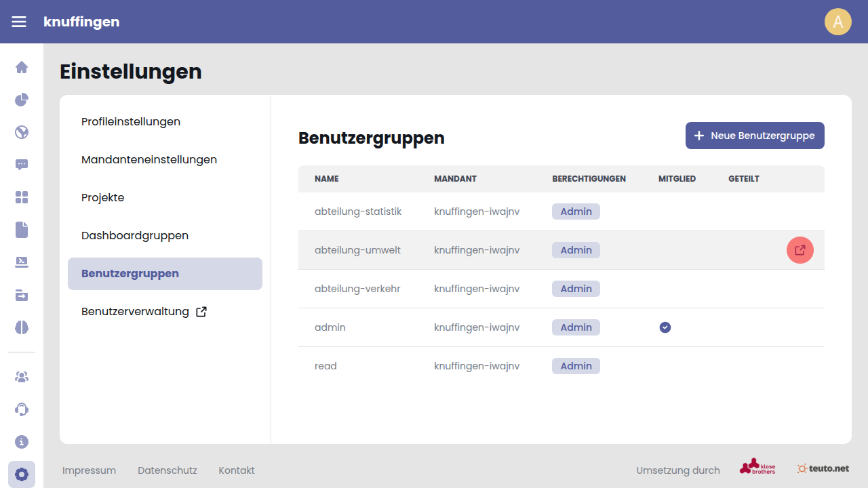
Task: Open the dashboards grid icon
Action: (22, 197)
